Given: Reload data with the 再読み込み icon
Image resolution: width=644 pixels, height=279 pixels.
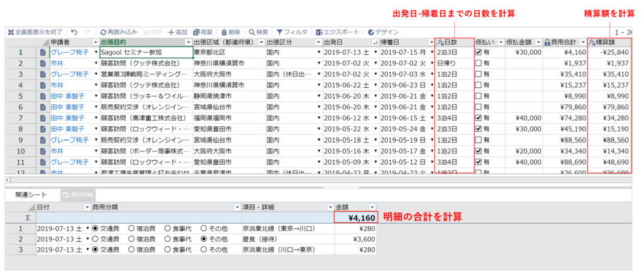Looking at the screenshot, I should [x=105, y=32].
